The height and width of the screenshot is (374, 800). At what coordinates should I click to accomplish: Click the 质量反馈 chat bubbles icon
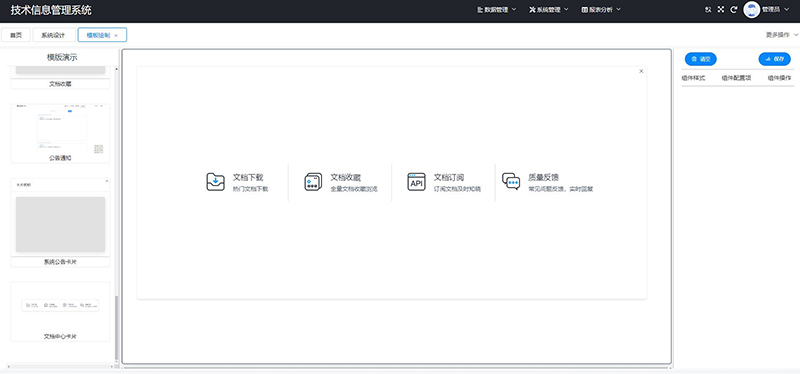[x=511, y=182]
